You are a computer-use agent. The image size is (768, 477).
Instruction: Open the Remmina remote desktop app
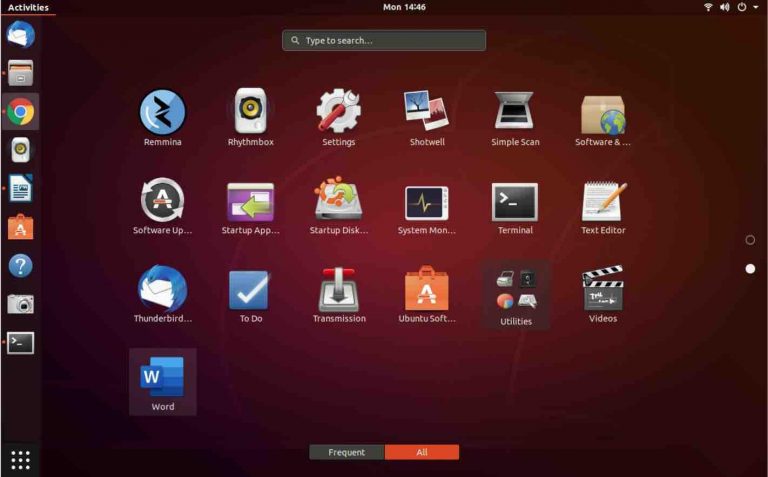(162, 113)
